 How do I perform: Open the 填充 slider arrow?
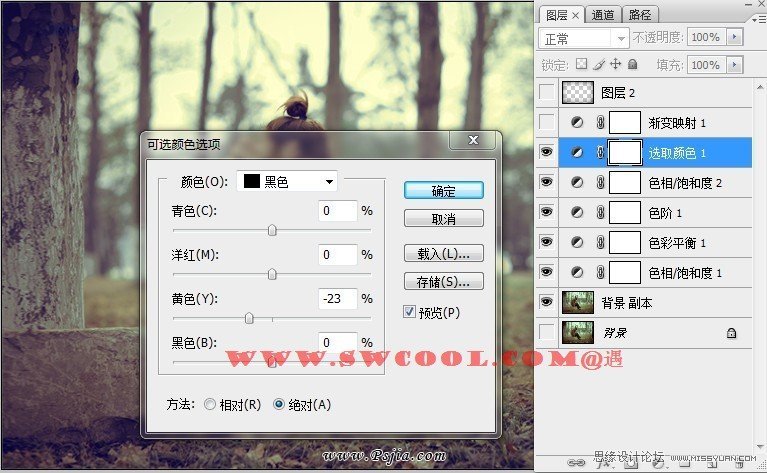[734, 65]
